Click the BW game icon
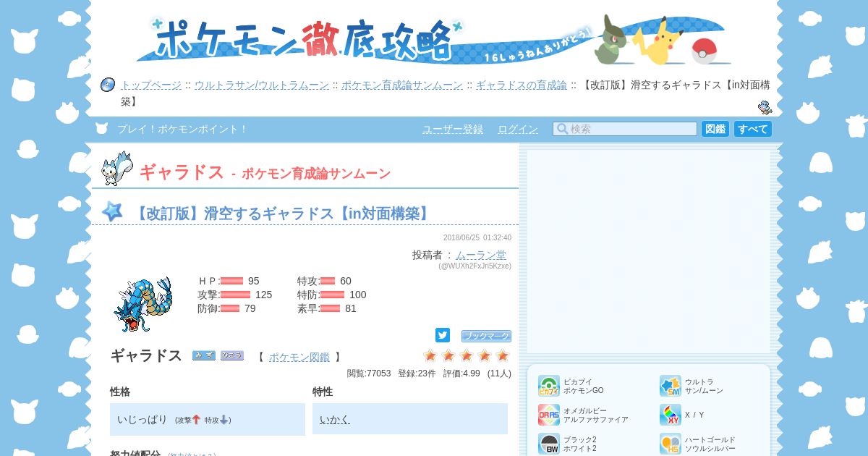This screenshot has height=456, width=868. [x=549, y=444]
